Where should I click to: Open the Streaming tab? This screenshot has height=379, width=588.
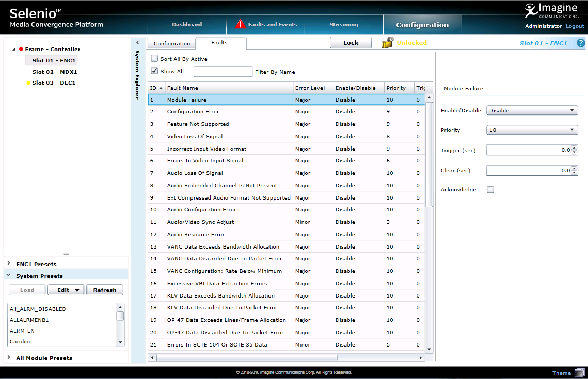tap(343, 24)
